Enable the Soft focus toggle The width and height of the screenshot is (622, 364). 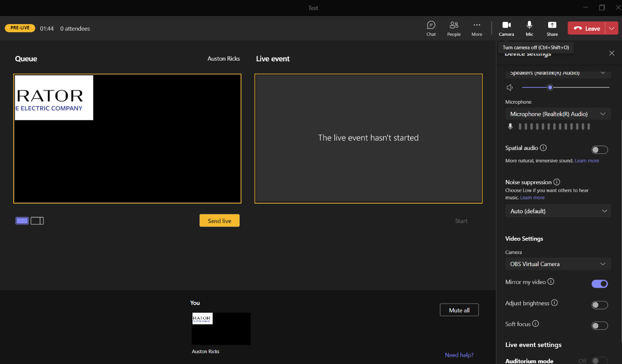pos(599,326)
